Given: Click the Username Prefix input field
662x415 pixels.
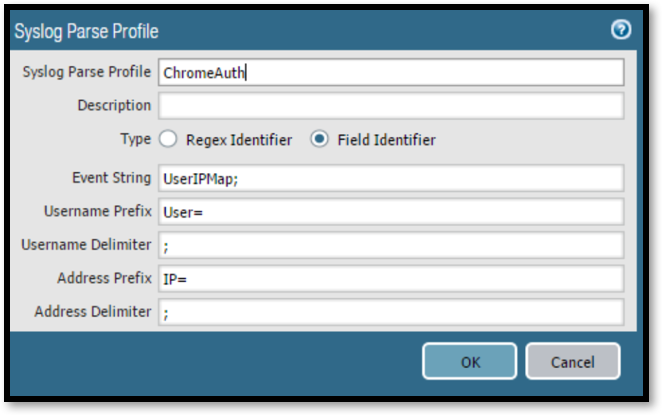Looking at the screenshot, I should [x=390, y=212].
